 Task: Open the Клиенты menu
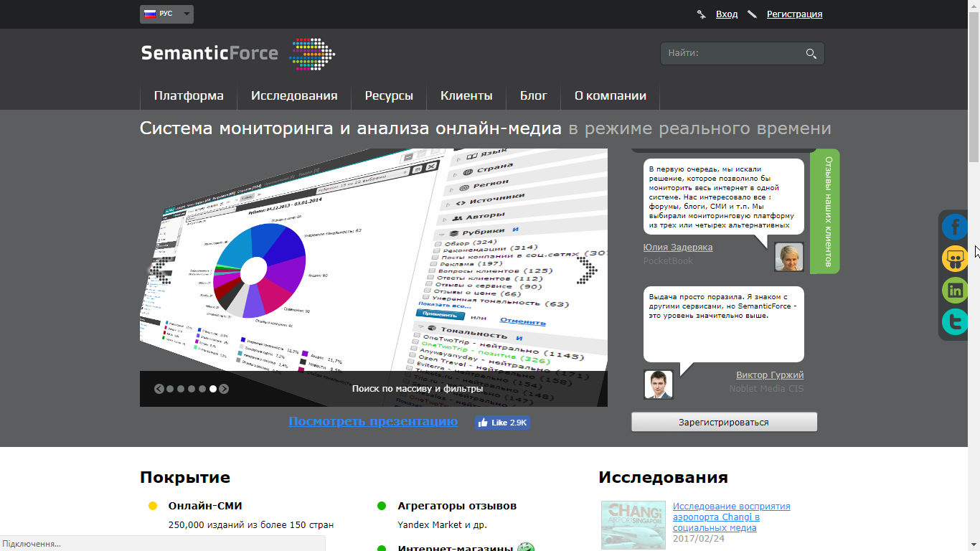point(466,95)
